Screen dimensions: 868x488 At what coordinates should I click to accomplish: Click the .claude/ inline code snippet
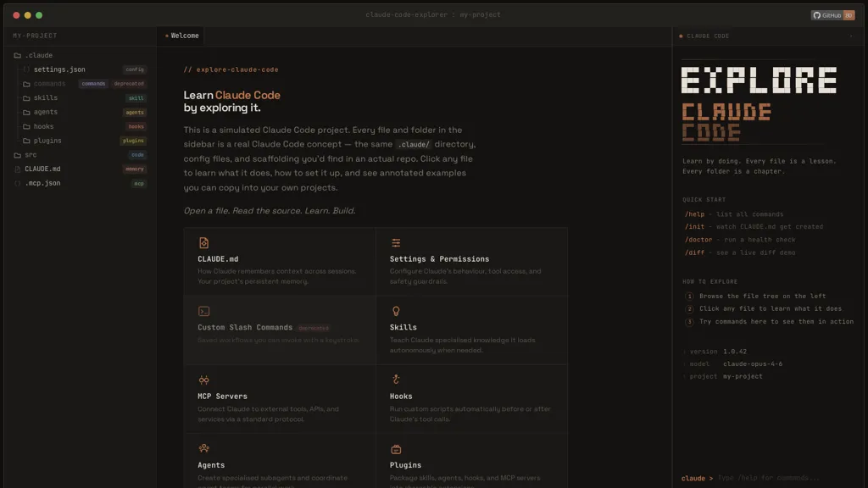(414, 144)
